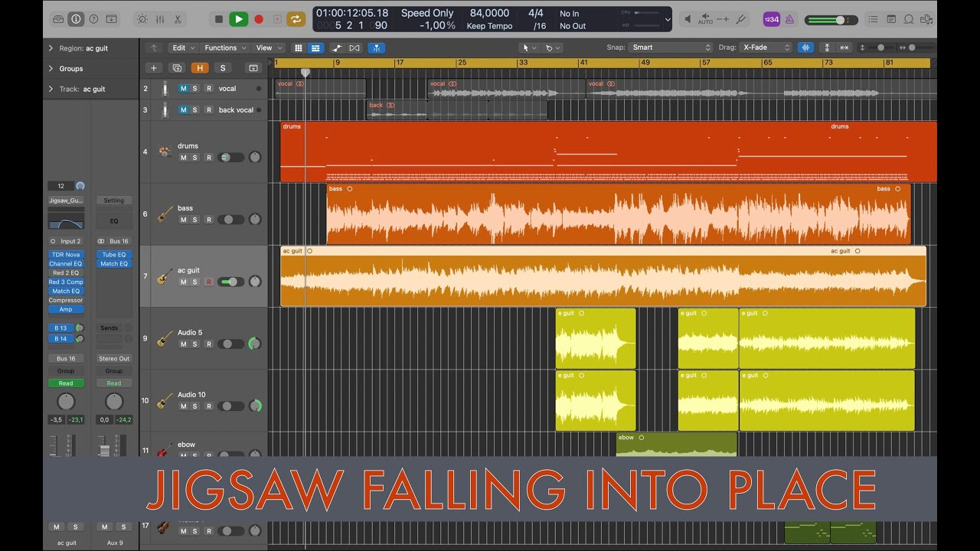
Task: Record-enable the ac guit track
Action: [x=208, y=282]
